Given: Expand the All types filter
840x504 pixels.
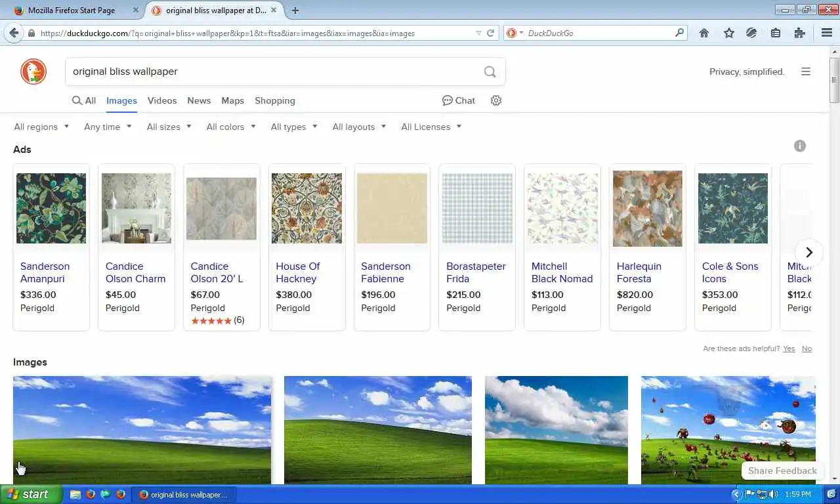Looking at the screenshot, I should tap(294, 127).
